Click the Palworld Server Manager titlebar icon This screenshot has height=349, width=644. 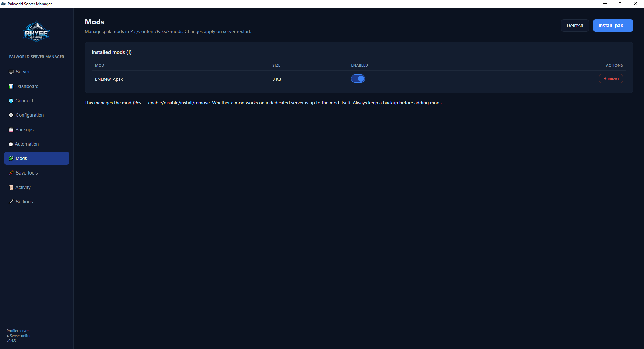click(x=3, y=4)
